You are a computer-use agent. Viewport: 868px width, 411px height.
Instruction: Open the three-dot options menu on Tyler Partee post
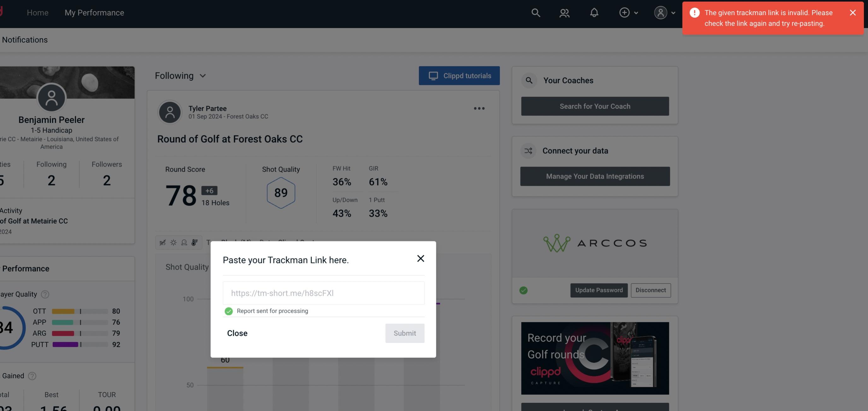(x=479, y=109)
